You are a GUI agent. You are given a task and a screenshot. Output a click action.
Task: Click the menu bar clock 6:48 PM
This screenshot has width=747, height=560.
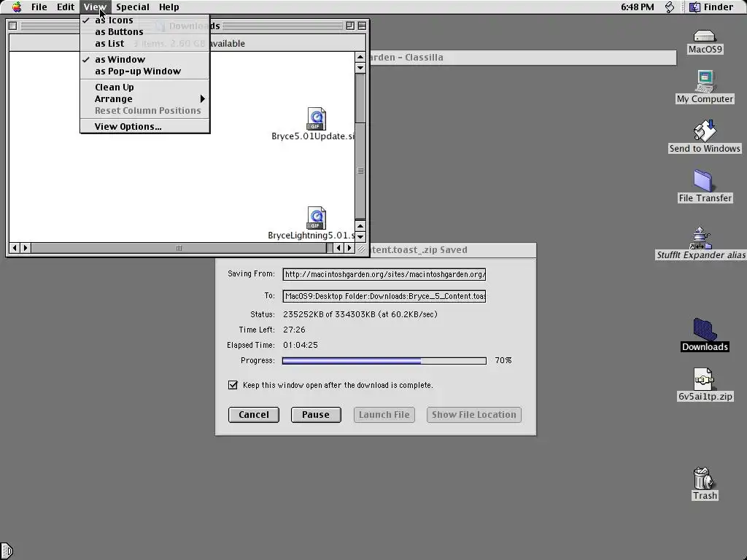(x=637, y=7)
